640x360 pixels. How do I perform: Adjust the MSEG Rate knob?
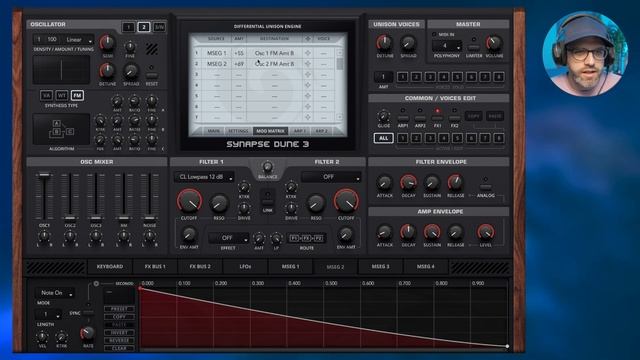point(87,334)
